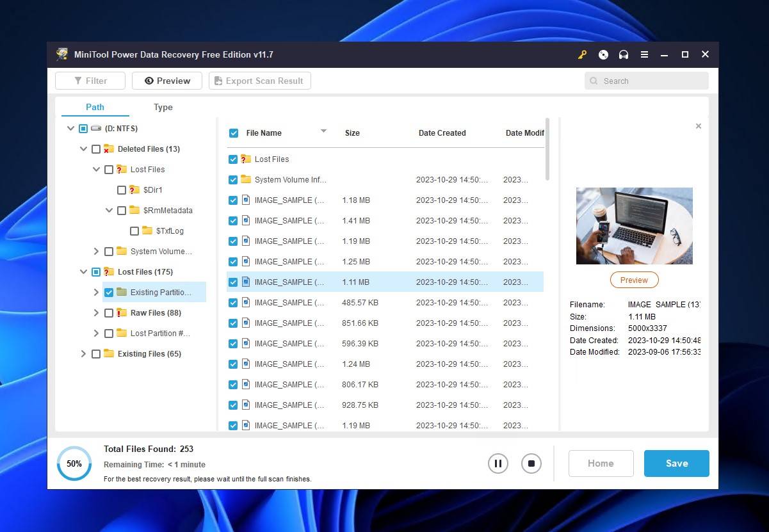Click the toolbar Preview button
Screen dimensions: 769x532
167,81
